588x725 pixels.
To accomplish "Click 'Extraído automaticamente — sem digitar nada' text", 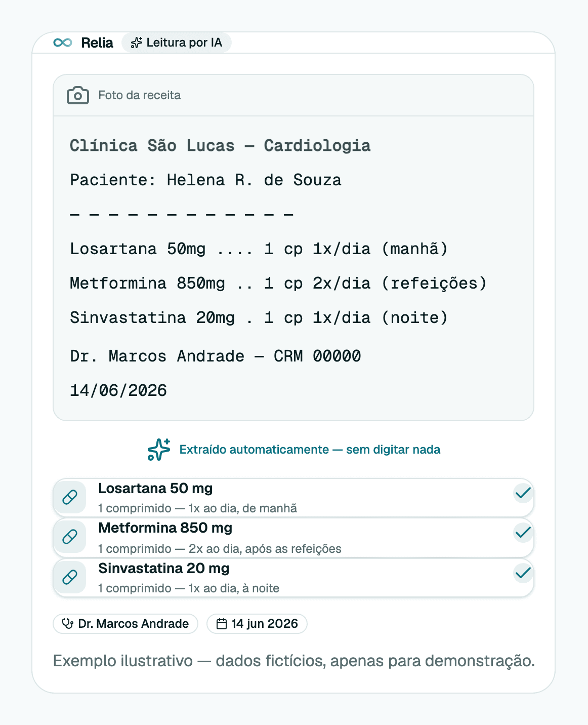I will click(x=310, y=450).
